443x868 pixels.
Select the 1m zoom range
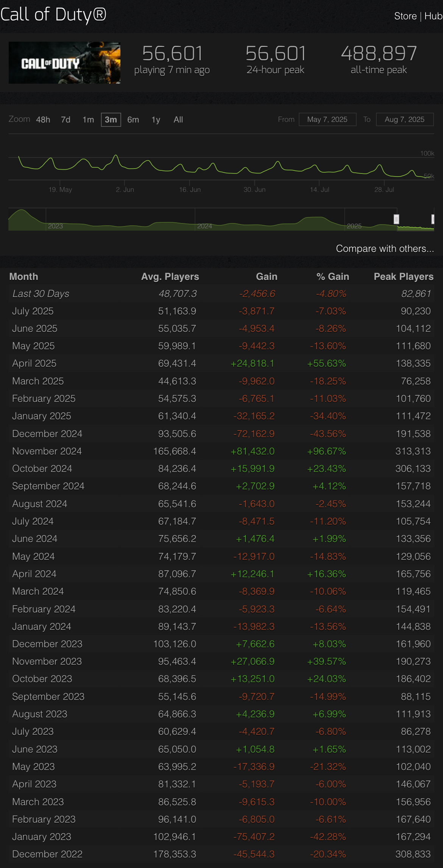click(88, 120)
